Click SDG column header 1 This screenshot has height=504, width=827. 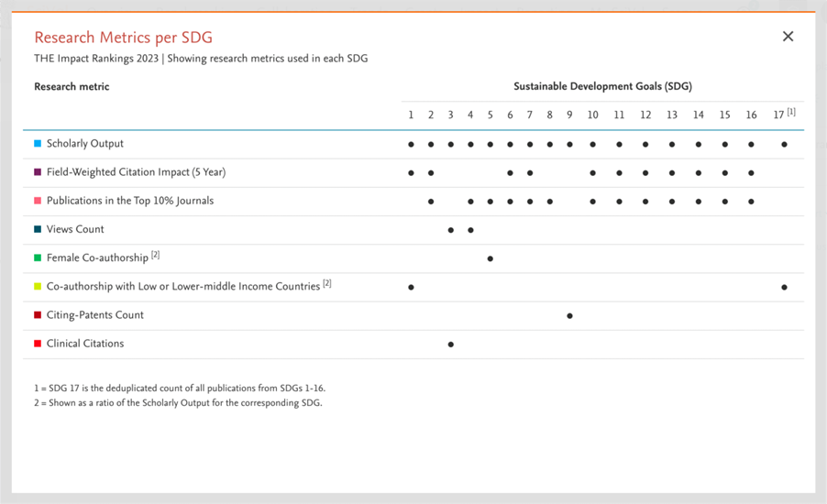[411, 115]
